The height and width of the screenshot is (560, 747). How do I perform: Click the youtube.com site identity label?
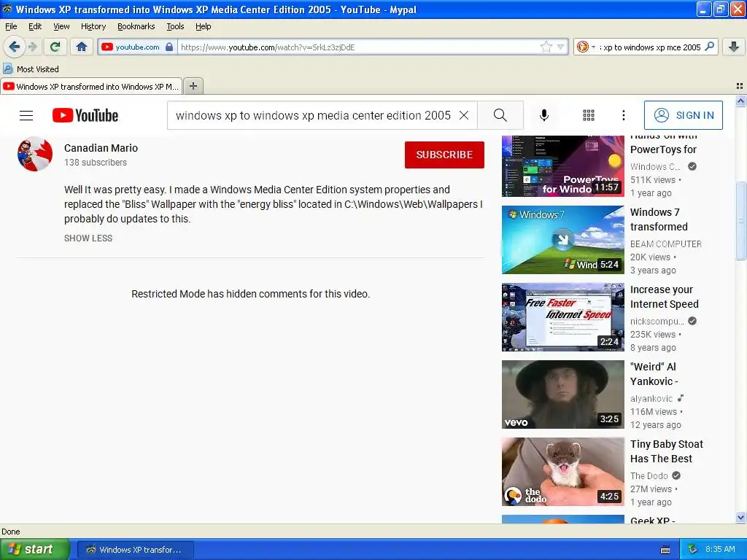[x=137, y=47]
